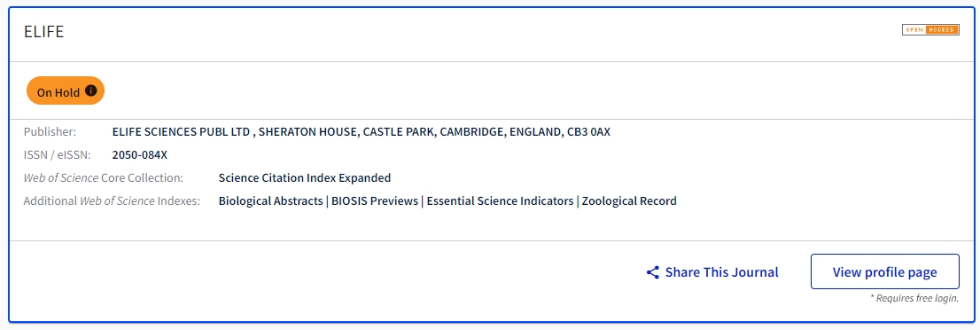Click BIOSIS Previews index entry
The height and width of the screenshot is (330, 980).
(x=375, y=201)
